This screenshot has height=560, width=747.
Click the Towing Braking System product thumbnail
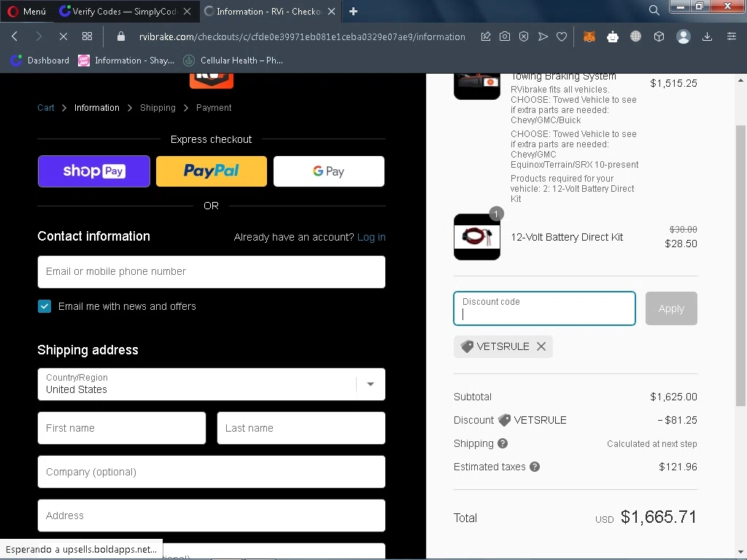[477, 87]
